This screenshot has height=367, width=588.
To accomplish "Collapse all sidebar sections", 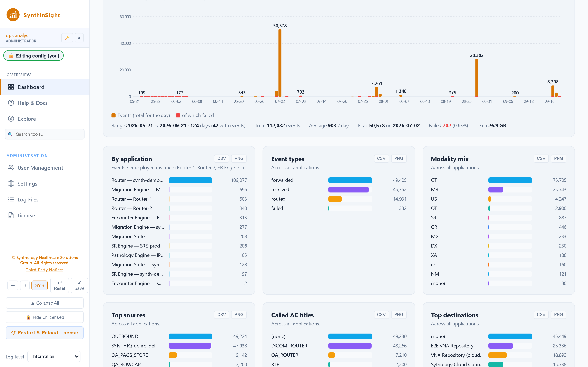I will [45, 303].
